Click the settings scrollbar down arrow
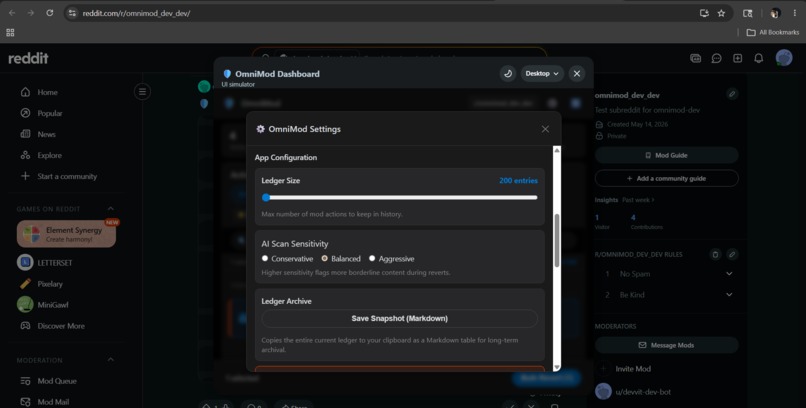This screenshot has width=806, height=408. coord(557,367)
